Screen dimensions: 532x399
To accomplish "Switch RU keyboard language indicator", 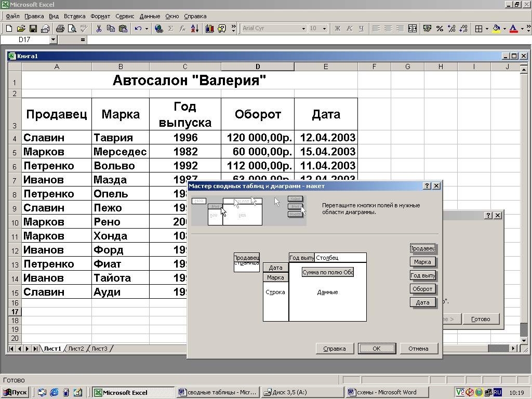I will click(497, 392).
